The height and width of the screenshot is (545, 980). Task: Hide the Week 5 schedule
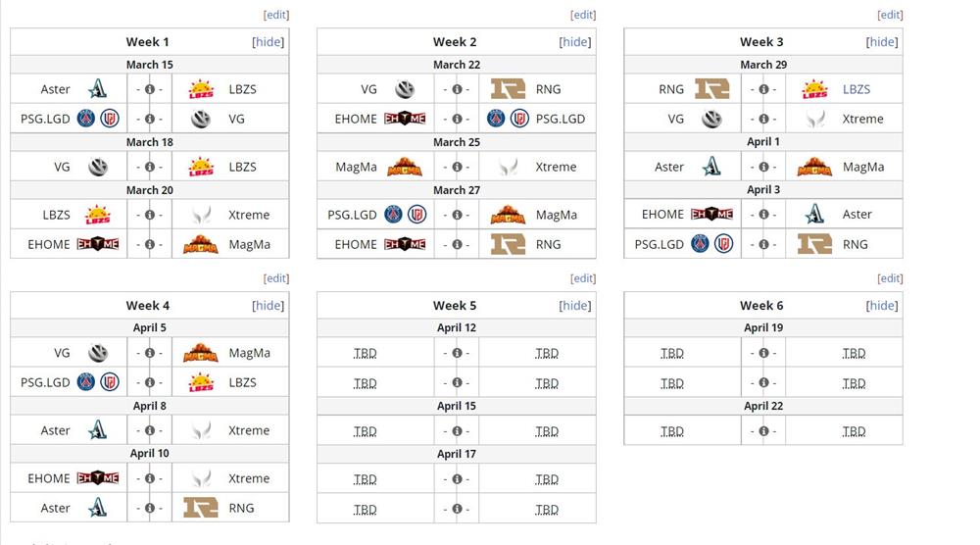(575, 306)
